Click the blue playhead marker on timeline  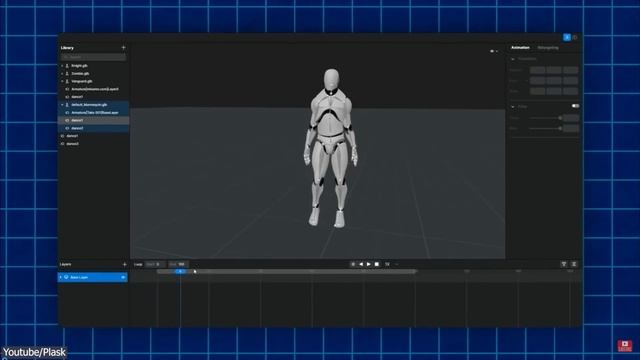(x=180, y=271)
